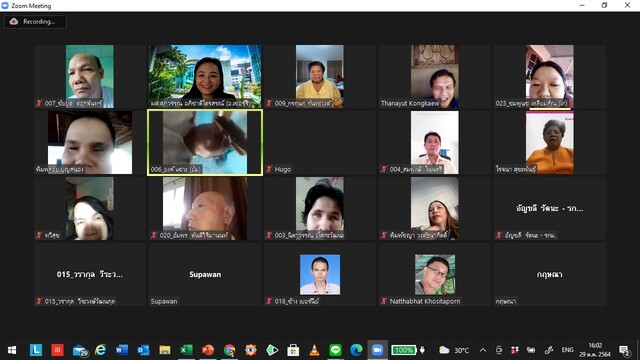Viewport: 640px width, 360px height.
Task: Launch the LINE app from the taskbar
Action: 335,350
